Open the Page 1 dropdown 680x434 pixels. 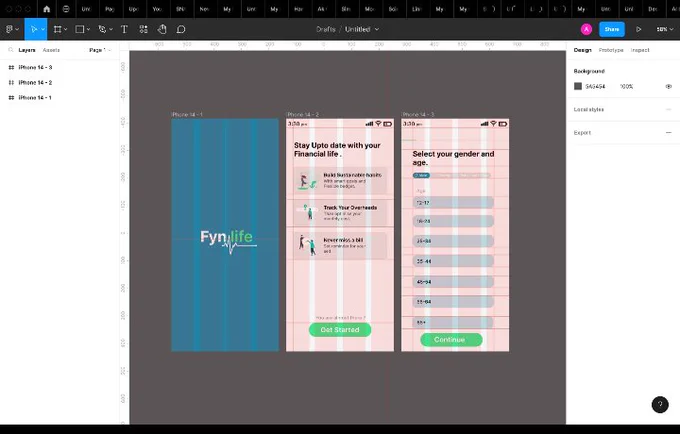(x=100, y=50)
